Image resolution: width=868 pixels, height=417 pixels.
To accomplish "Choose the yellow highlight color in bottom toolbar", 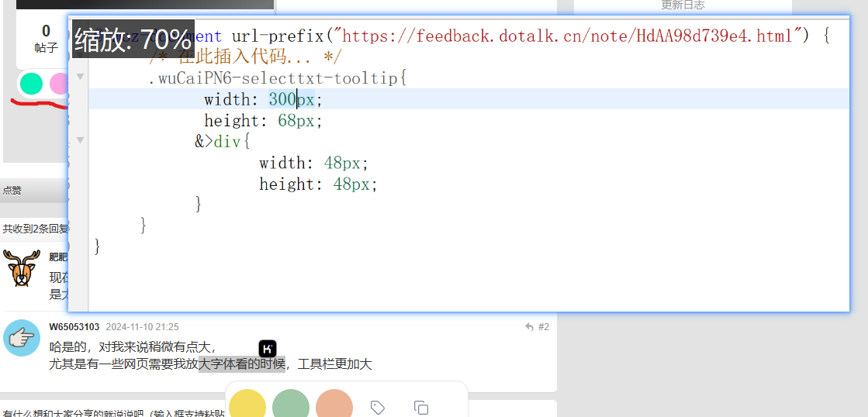I will click(247, 403).
